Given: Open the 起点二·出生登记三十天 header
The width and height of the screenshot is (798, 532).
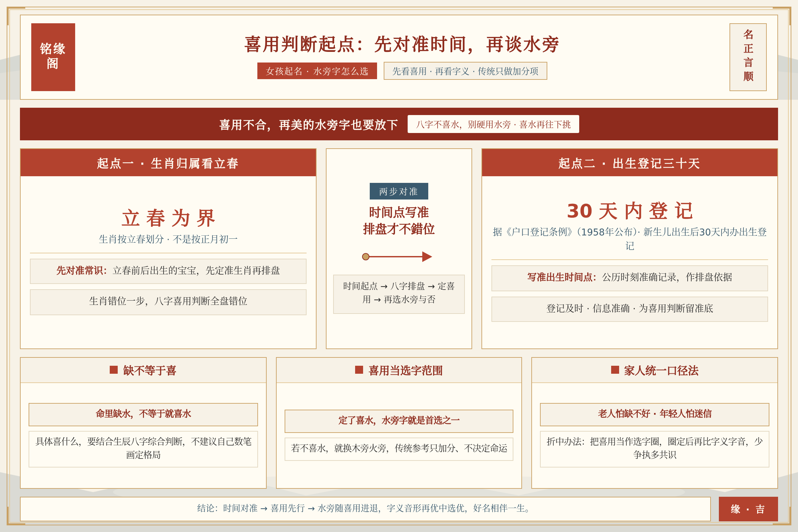Looking at the screenshot, I should pos(630,163).
